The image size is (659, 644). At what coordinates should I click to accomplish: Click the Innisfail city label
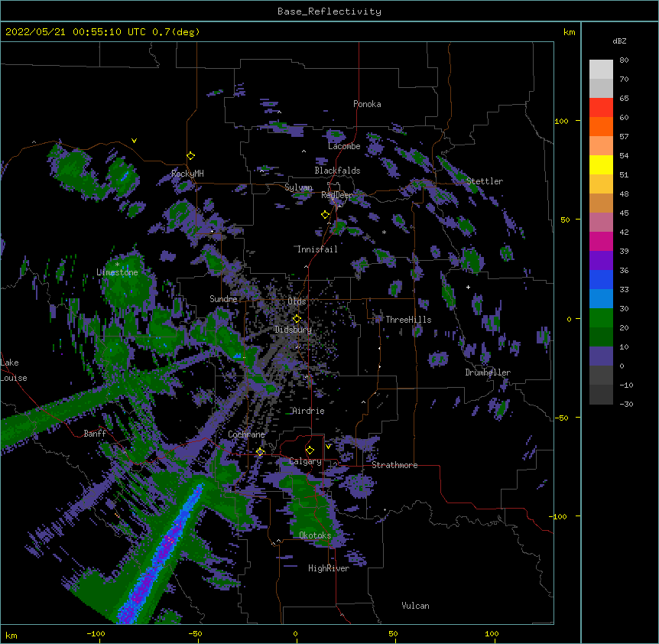click(317, 249)
